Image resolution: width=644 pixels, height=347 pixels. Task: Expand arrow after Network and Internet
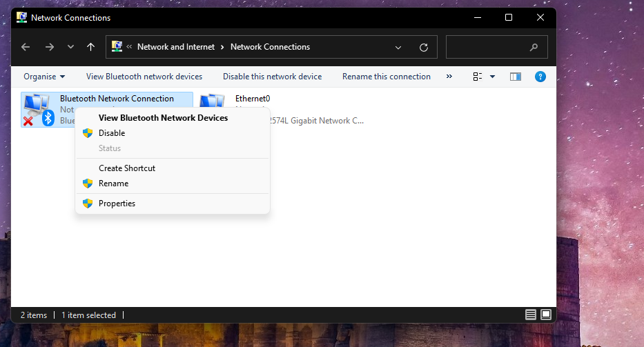222,47
